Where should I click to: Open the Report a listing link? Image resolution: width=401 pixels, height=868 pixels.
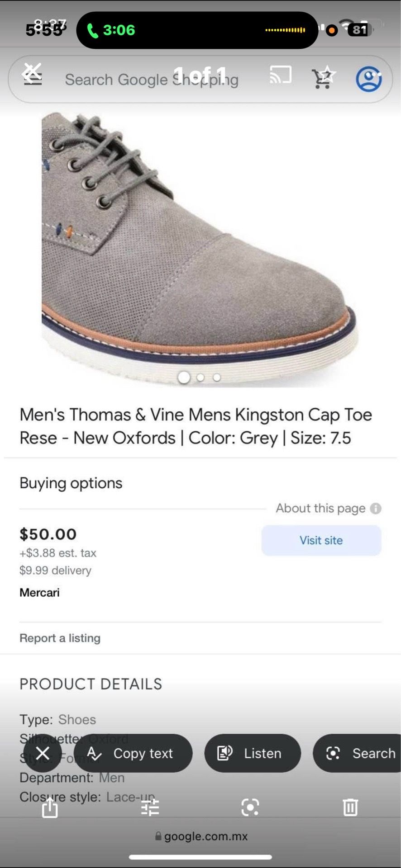[x=60, y=638]
